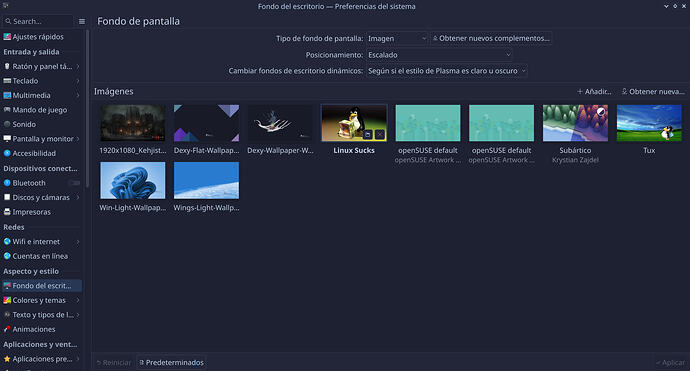Click the Pantalla y monitor display icon
690x371 pixels.
(7, 139)
